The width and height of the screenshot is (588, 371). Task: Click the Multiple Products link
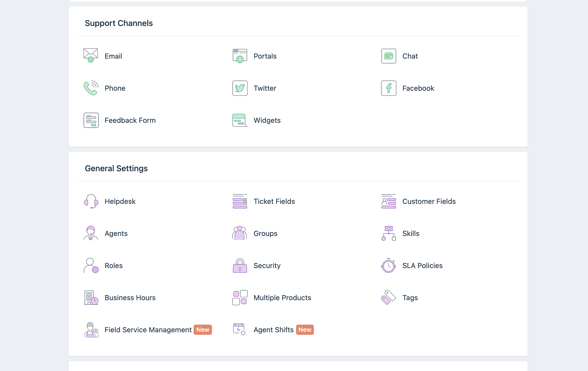(x=282, y=298)
